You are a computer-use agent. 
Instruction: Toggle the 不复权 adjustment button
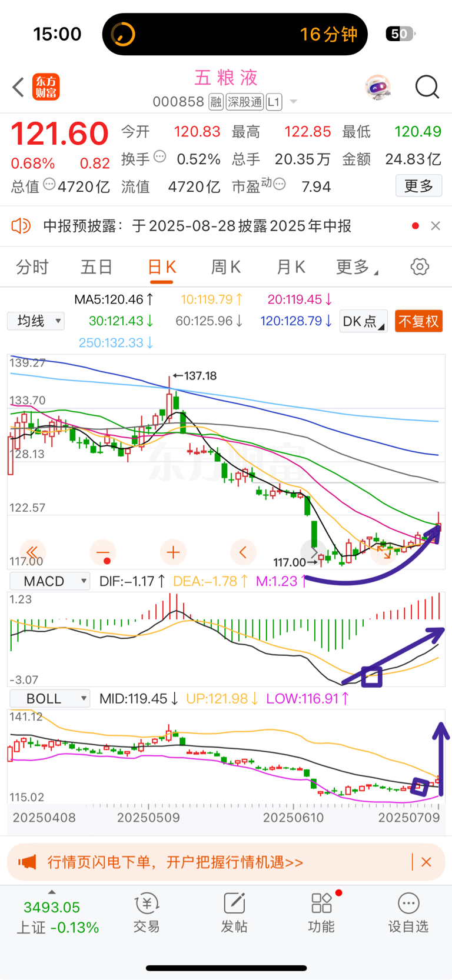coord(418,321)
